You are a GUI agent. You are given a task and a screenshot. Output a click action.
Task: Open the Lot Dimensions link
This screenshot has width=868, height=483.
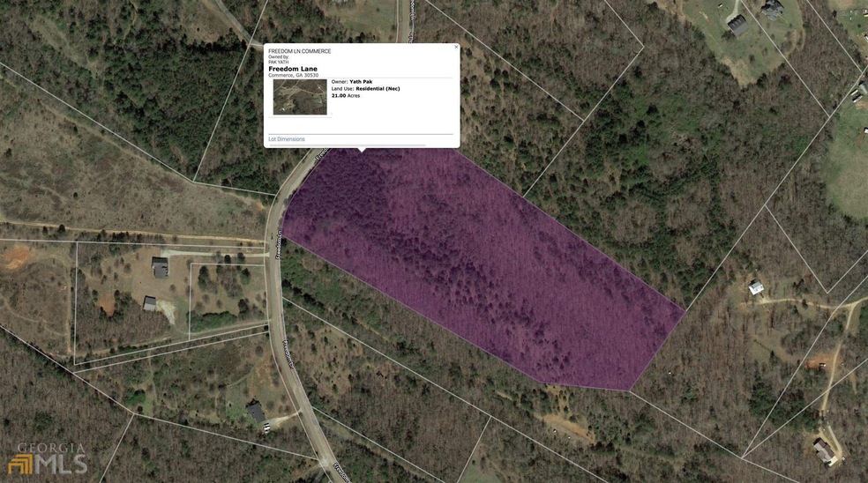[x=287, y=139]
